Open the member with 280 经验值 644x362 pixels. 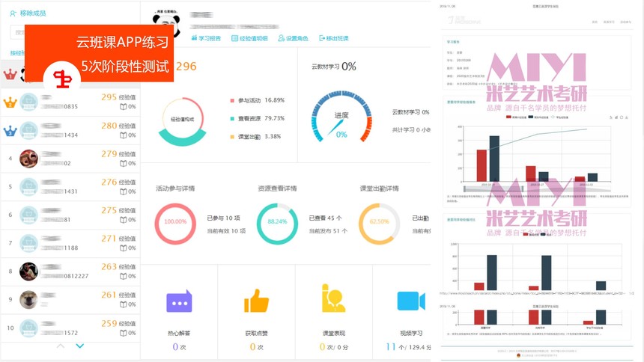70,131
